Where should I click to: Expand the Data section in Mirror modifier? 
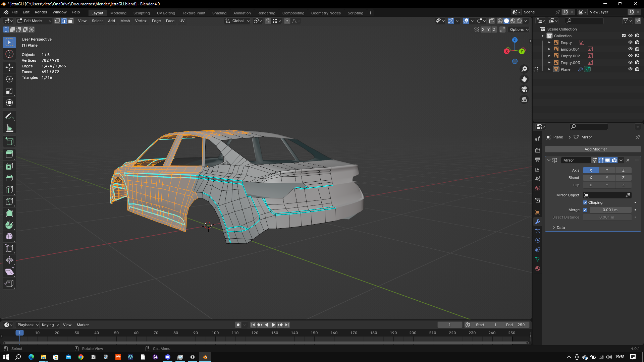tap(558, 228)
